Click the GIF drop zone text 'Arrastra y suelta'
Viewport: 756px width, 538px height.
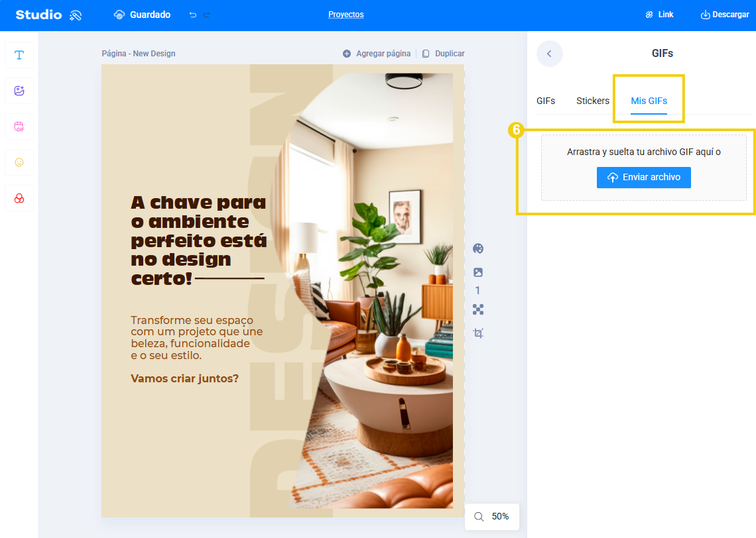[x=644, y=152]
